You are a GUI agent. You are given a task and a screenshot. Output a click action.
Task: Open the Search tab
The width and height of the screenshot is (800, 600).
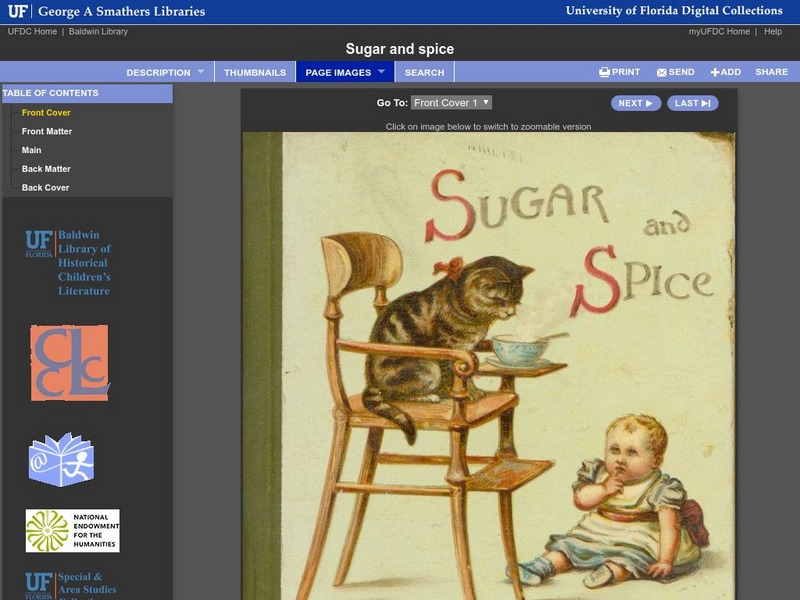tap(424, 72)
